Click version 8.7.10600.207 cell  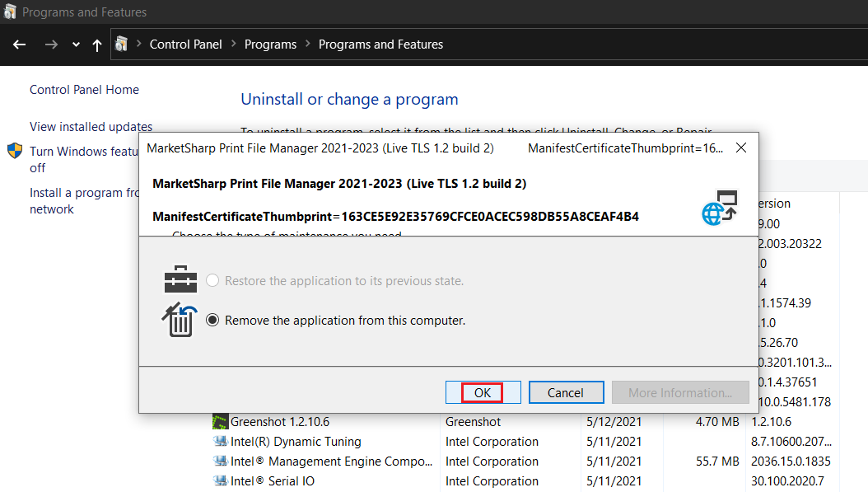[x=791, y=442]
